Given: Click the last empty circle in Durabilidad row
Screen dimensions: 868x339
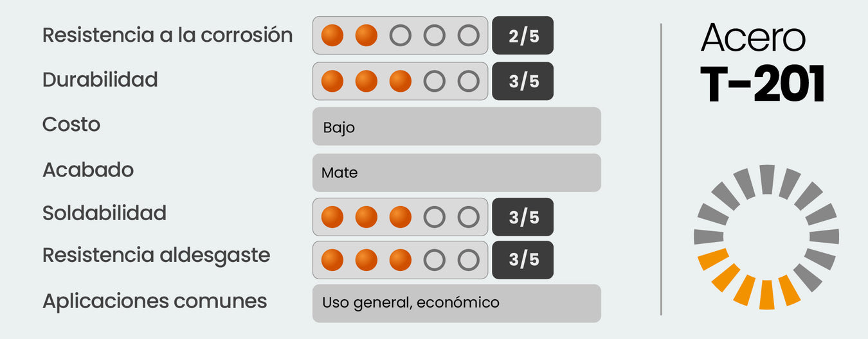Looking at the screenshot, I should [468, 82].
